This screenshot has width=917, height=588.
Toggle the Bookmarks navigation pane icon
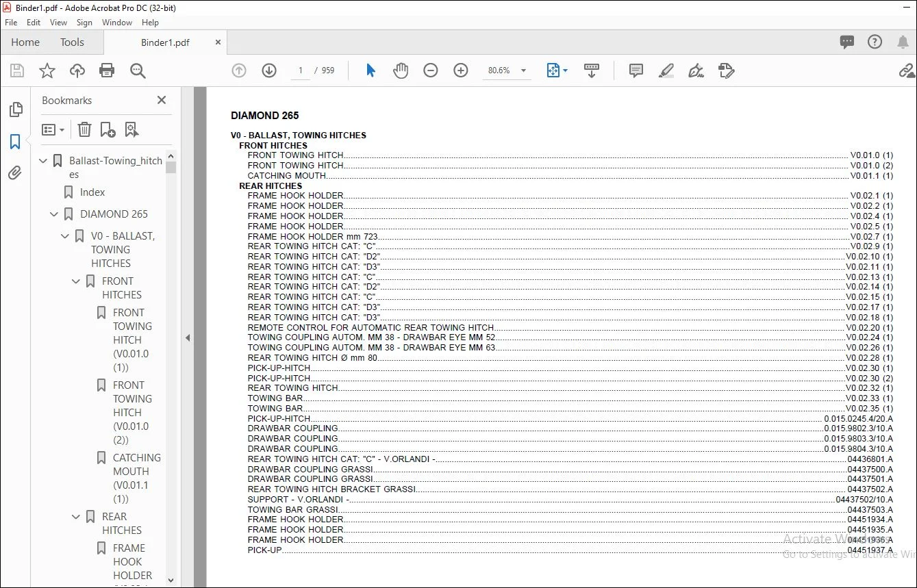(15, 142)
